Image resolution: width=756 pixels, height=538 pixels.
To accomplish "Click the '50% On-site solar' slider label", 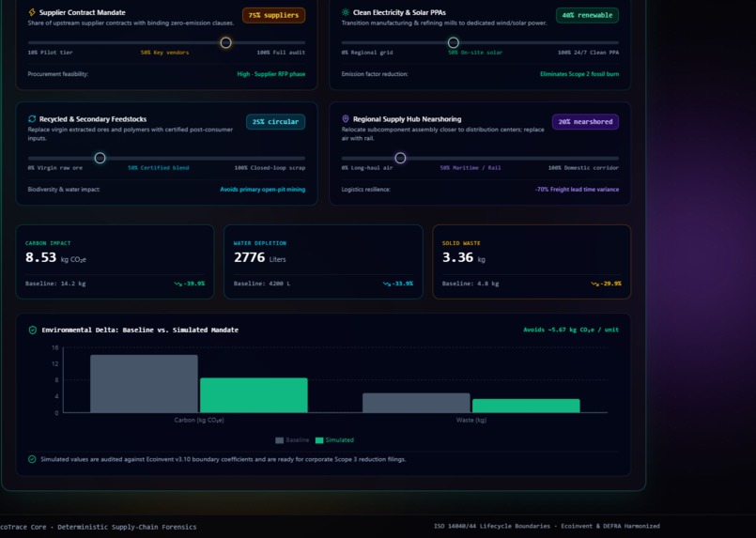I will pos(475,53).
